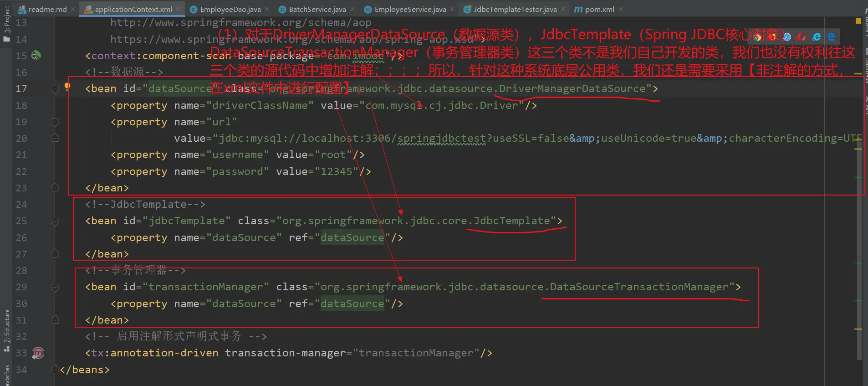Preview the file in Opera browser

(802, 37)
